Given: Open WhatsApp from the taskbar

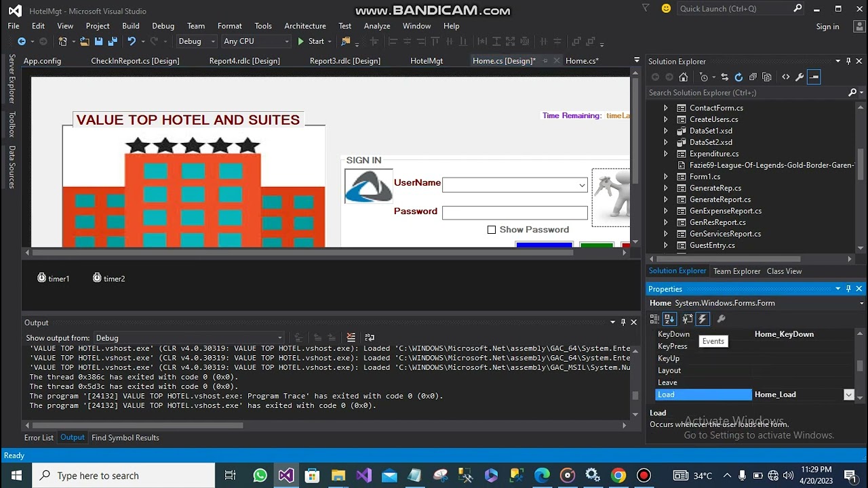Looking at the screenshot, I should coord(260,475).
